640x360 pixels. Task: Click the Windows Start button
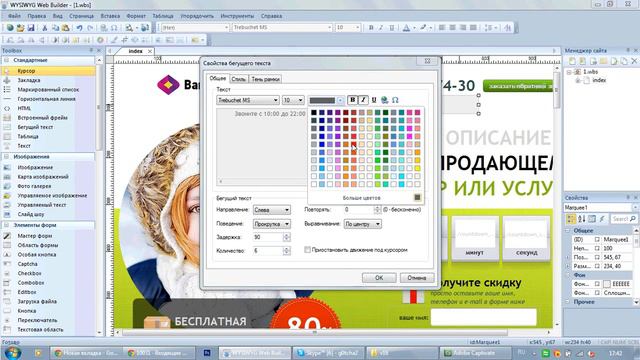tap(12, 352)
